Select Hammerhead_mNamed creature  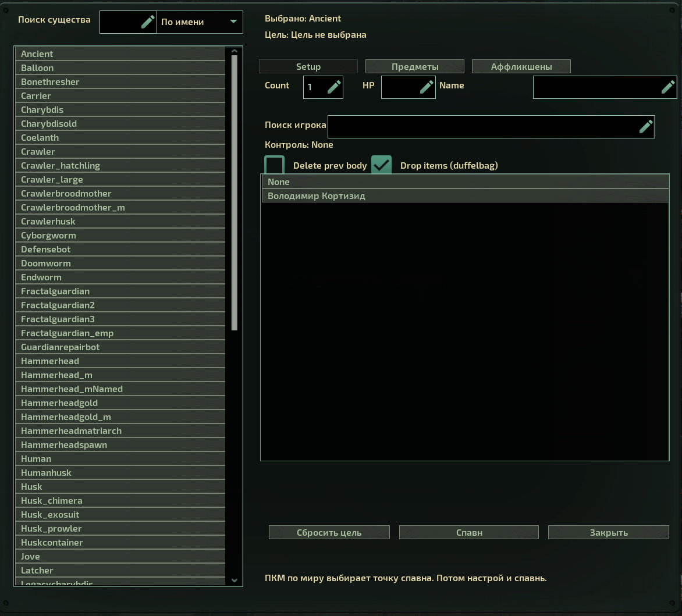click(120, 389)
